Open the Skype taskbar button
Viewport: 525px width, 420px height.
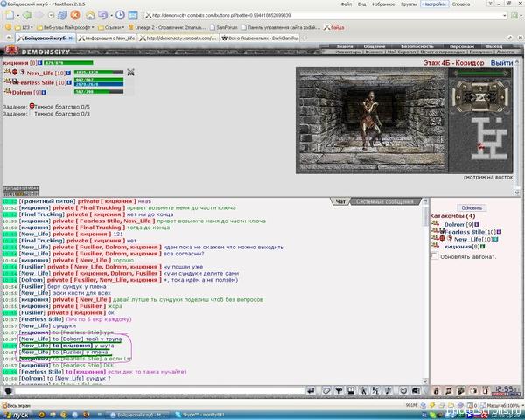point(201,416)
